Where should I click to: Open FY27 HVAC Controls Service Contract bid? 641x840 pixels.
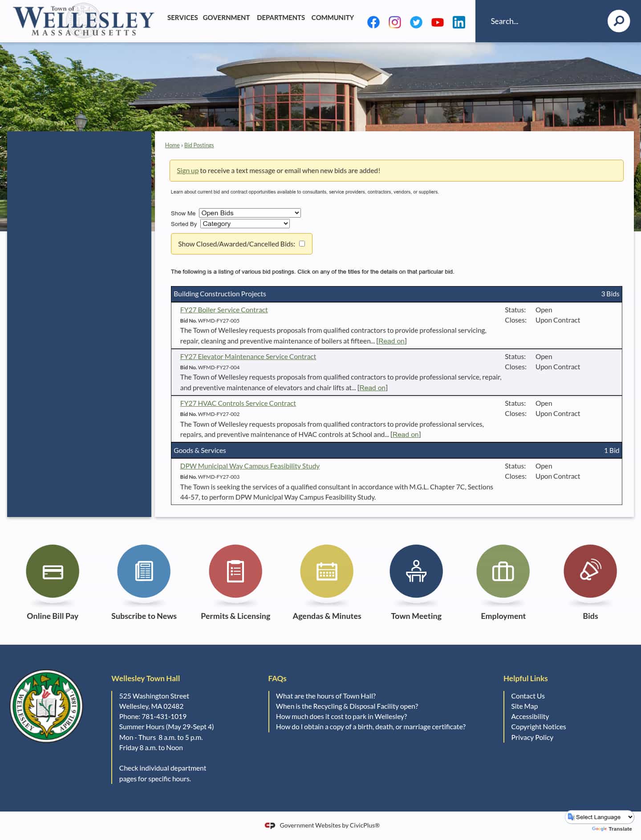(238, 403)
